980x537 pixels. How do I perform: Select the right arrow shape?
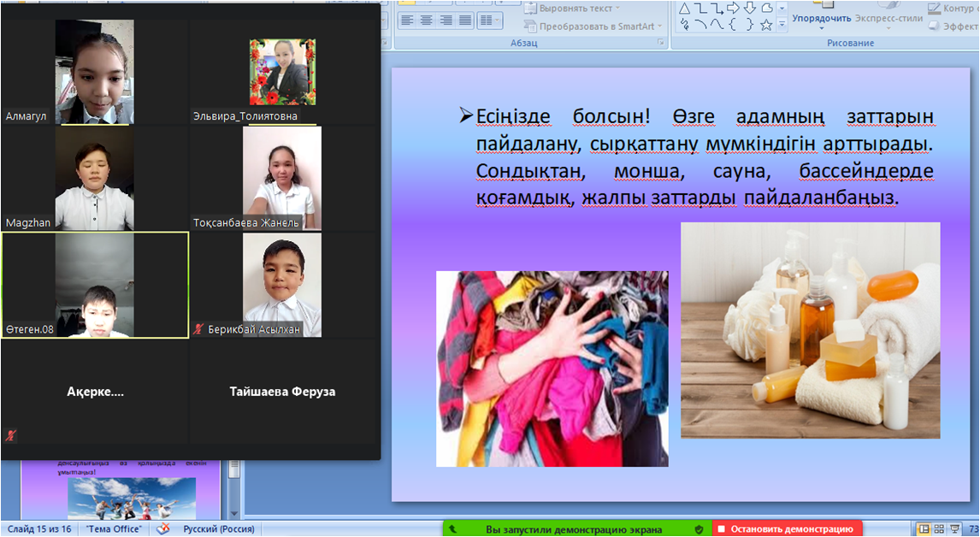point(733,9)
